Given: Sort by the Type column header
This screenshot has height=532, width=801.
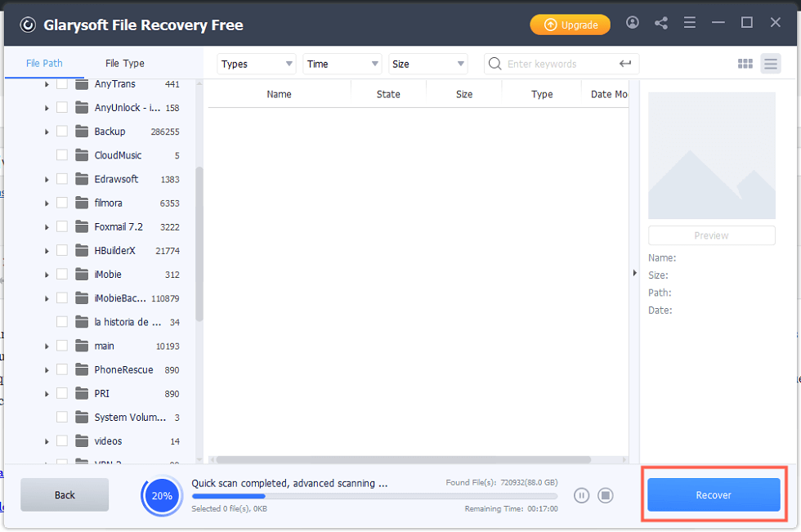Looking at the screenshot, I should (x=541, y=94).
